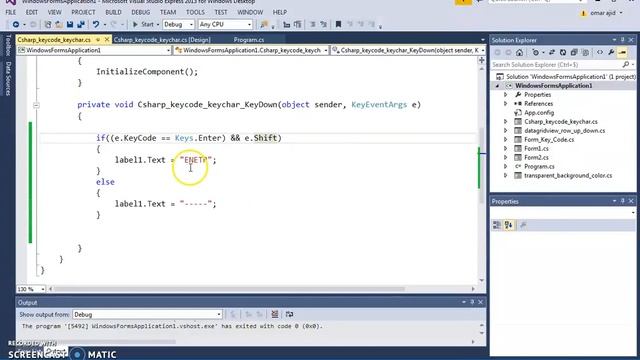Viewport: 640px width, 360px height.
Task: Open the TEST menu
Action: (221, 12)
